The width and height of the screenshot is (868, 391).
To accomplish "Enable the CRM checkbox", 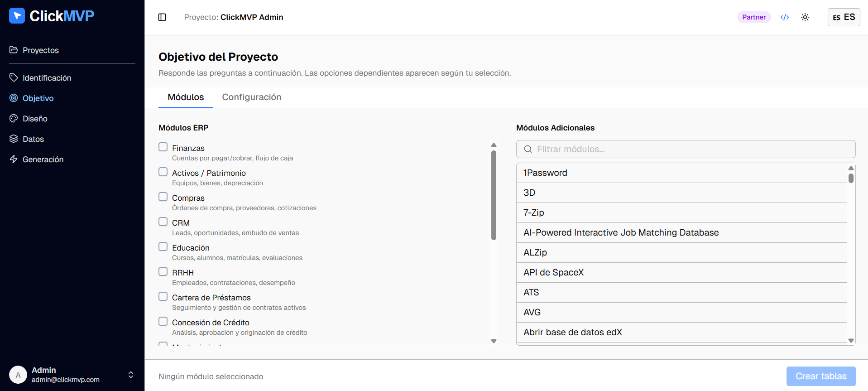I will click(163, 222).
